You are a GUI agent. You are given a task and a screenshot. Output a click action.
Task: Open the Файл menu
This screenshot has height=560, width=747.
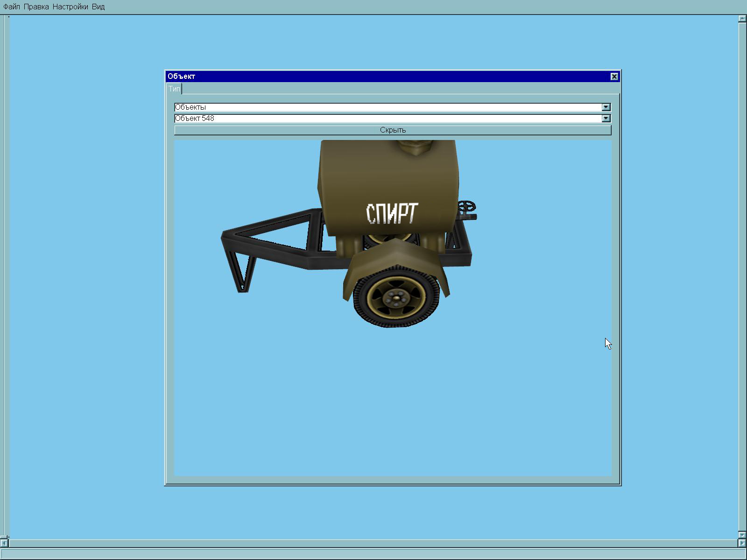[x=12, y=7]
